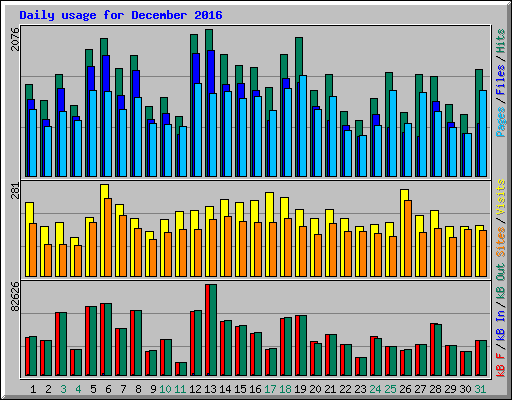This screenshot has height=400, width=512.
Task: Click day 5 on the x-axis
Action: [93, 389]
